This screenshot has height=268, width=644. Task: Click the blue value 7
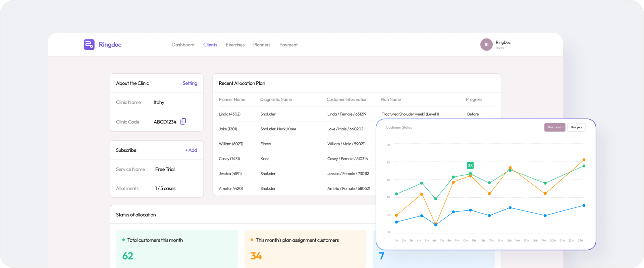381,256
